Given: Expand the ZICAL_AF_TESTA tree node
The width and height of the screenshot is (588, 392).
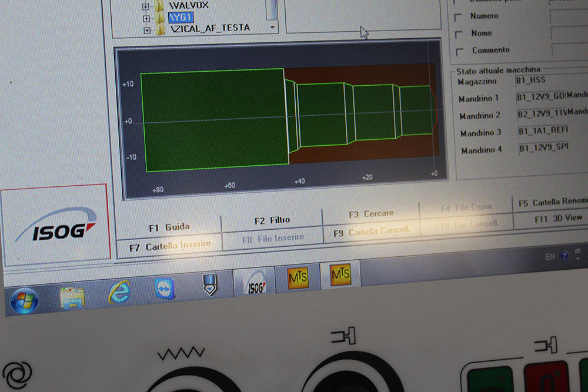Looking at the screenshot, I should point(146,31).
